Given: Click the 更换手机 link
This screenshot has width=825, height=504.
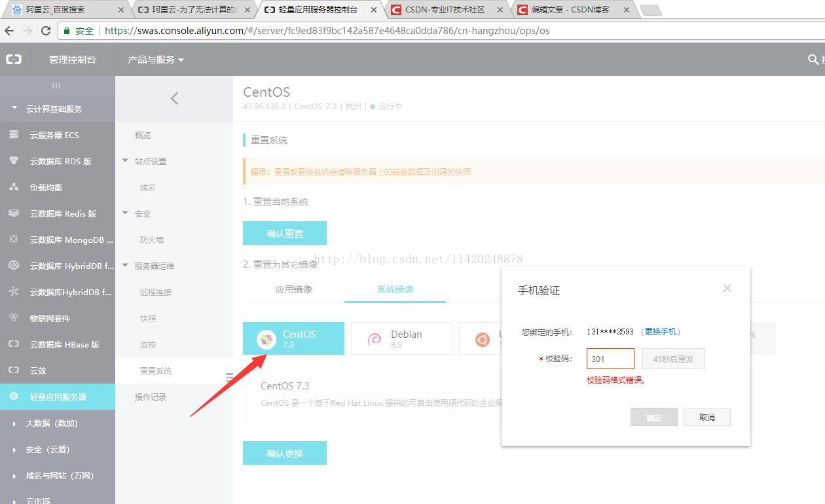Looking at the screenshot, I should pyautogui.click(x=661, y=332).
